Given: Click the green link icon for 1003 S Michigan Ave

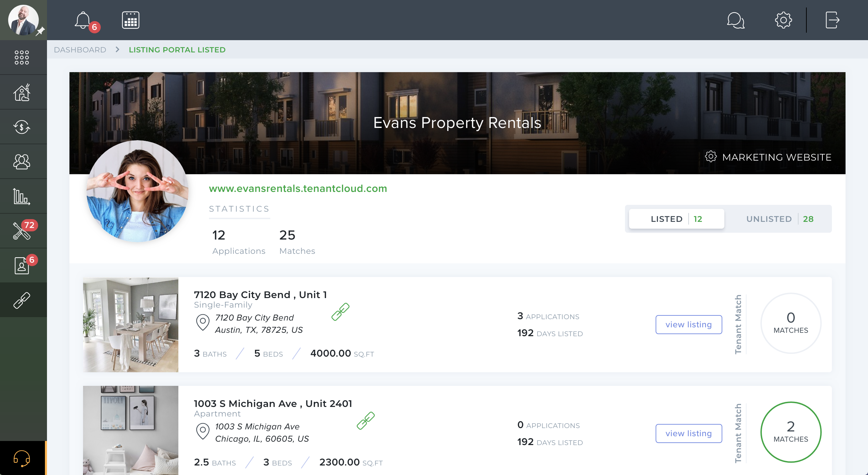Looking at the screenshot, I should 366,421.
